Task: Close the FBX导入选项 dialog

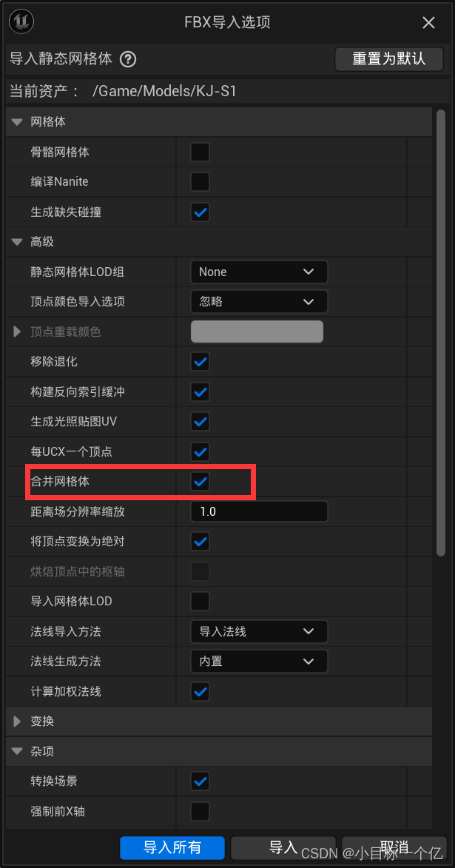Action: click(428, 23)
